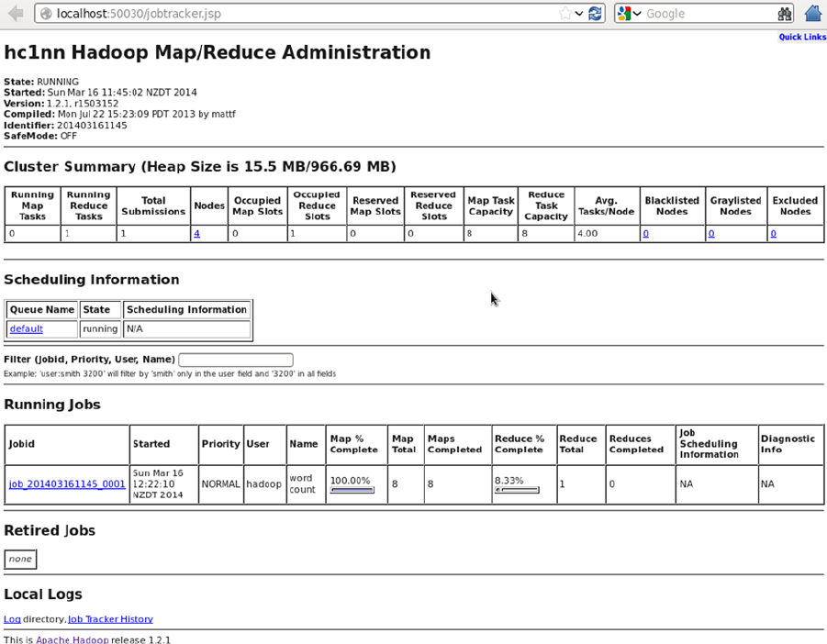Click the Map Task Capacity header
This screenshot has width=827, height=644.
(490, 206)
